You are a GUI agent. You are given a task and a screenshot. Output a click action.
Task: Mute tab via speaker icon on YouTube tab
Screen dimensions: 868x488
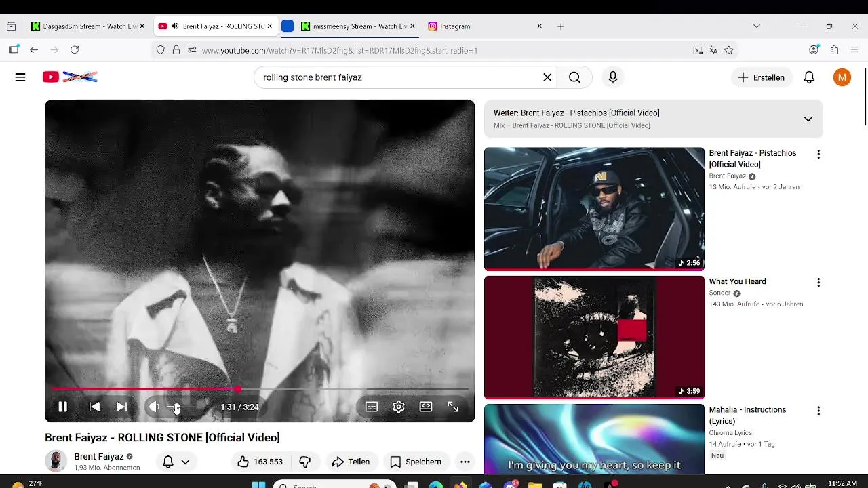click(175, 26)
